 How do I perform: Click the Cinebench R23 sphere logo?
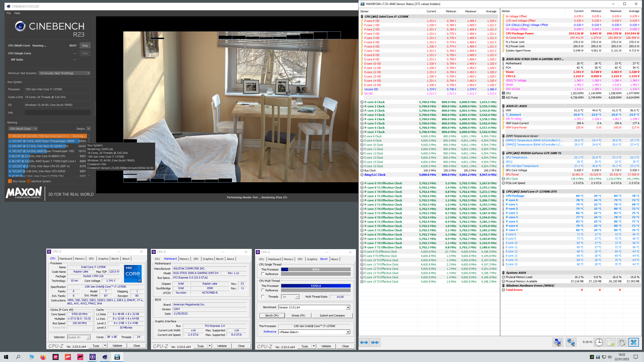20,26
